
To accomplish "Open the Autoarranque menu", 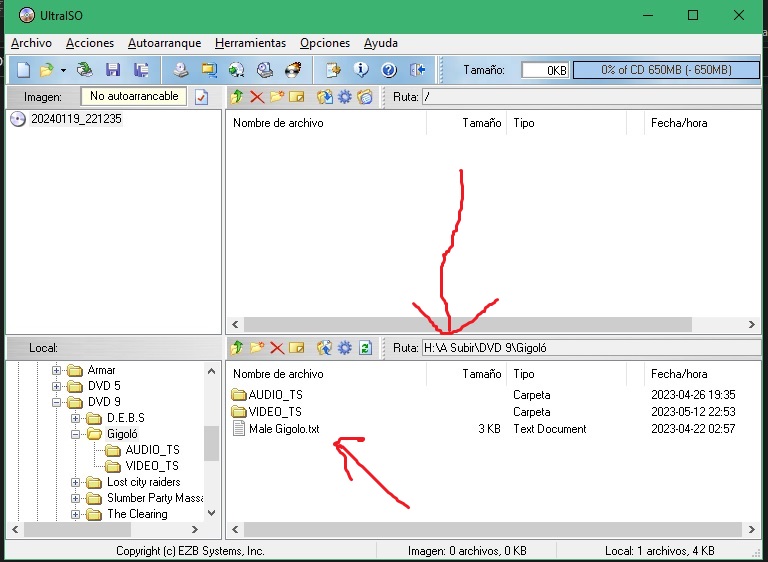I will (164, 43).
